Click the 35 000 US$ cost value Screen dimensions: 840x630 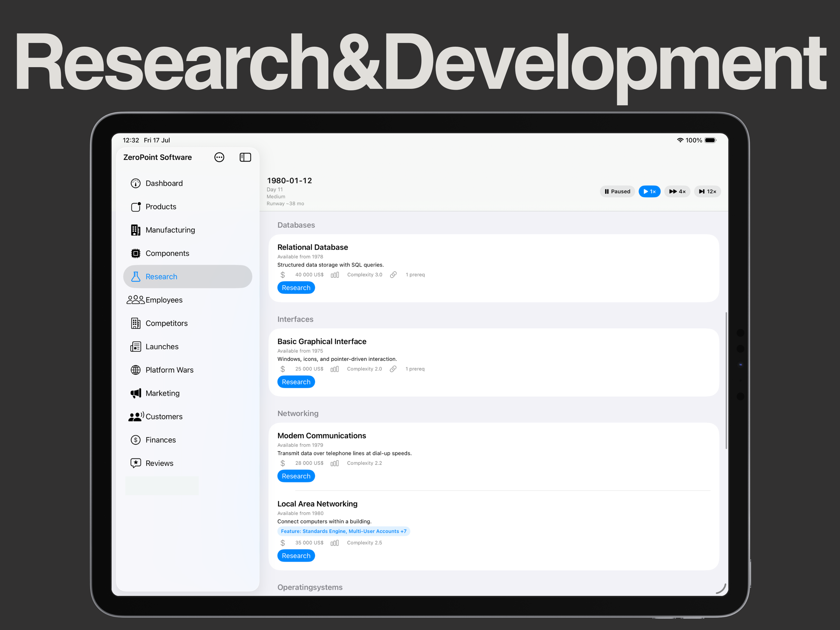point(310,543)
